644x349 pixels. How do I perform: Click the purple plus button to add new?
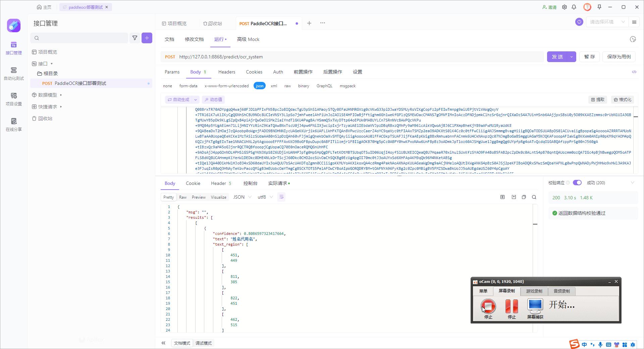click(x=147, y=38)
